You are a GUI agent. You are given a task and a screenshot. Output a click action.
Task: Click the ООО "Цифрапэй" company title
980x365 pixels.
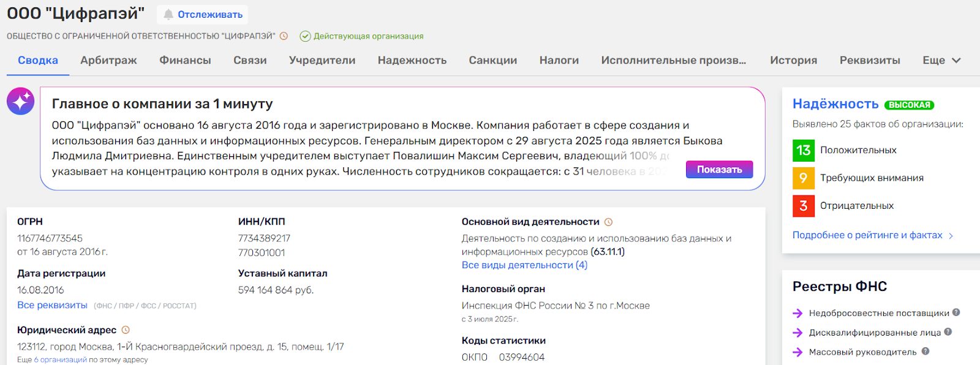(x=76, y=13)
